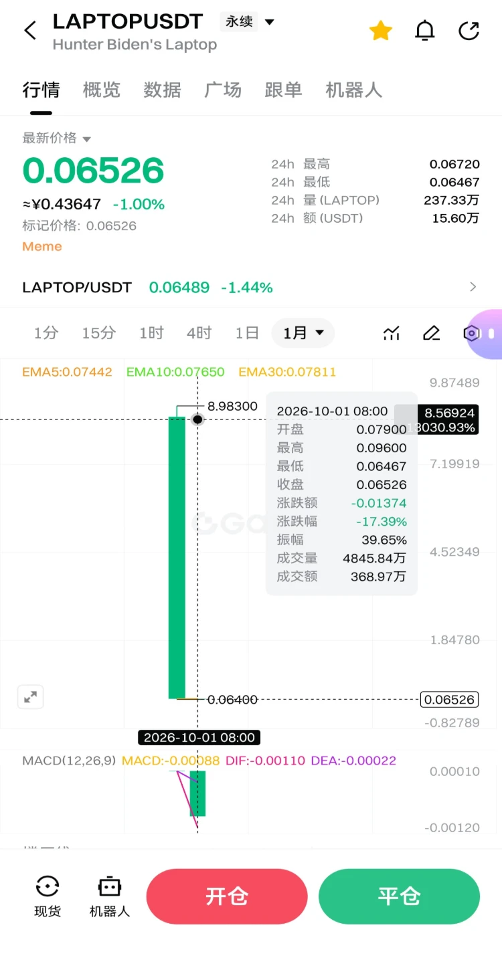Switch to the 机器人 tab
Viewport: 502px width, 980px height.
(x=353, y=90)
